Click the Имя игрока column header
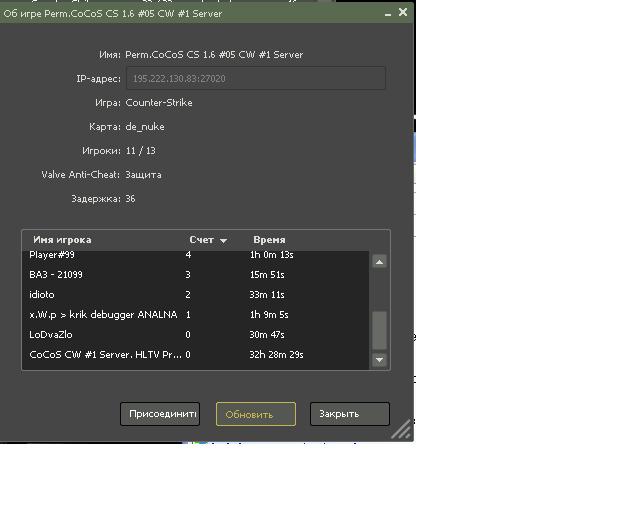The height and width of the screenshot is (512, 640). (x=62, y=240)
